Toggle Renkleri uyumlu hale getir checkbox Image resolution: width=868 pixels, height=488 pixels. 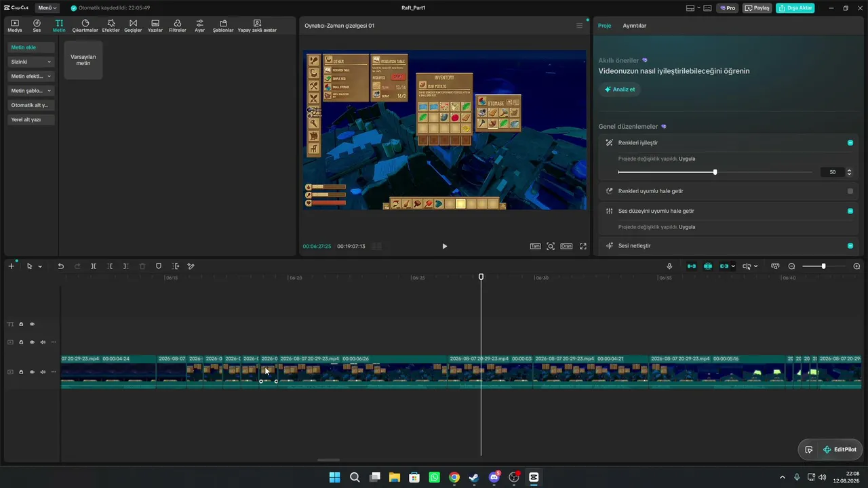coord(850,191)
